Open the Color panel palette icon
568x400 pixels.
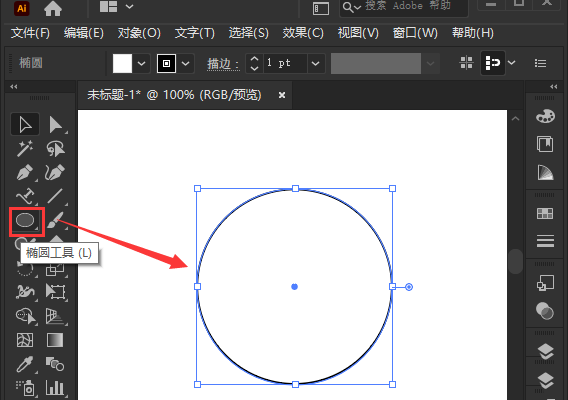(x=545, y=117)
